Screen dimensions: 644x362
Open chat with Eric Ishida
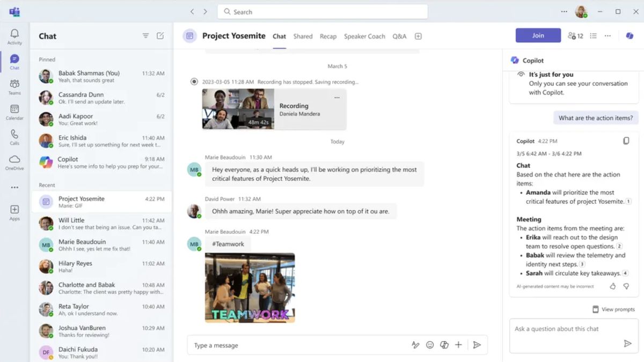coord(101,141)
